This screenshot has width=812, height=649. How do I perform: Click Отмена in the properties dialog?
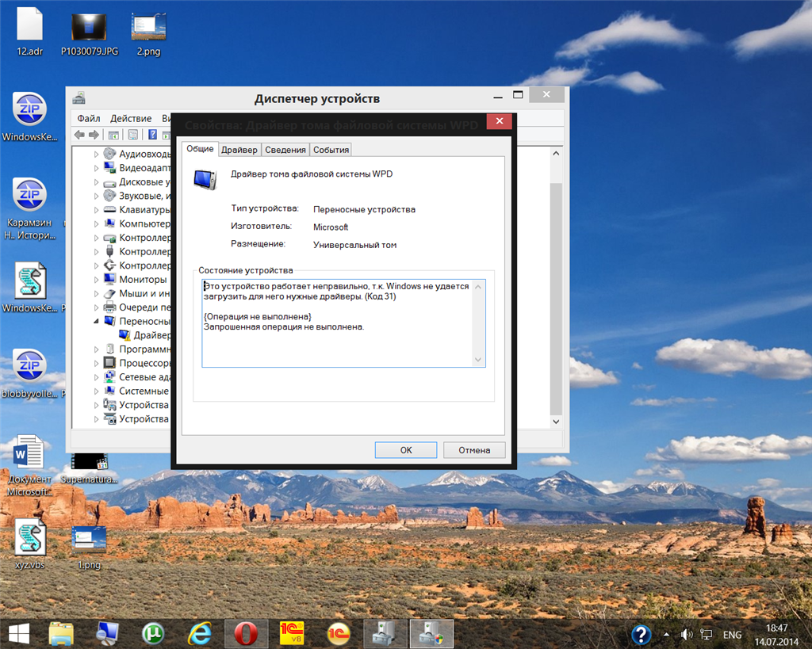coord(474,450)
